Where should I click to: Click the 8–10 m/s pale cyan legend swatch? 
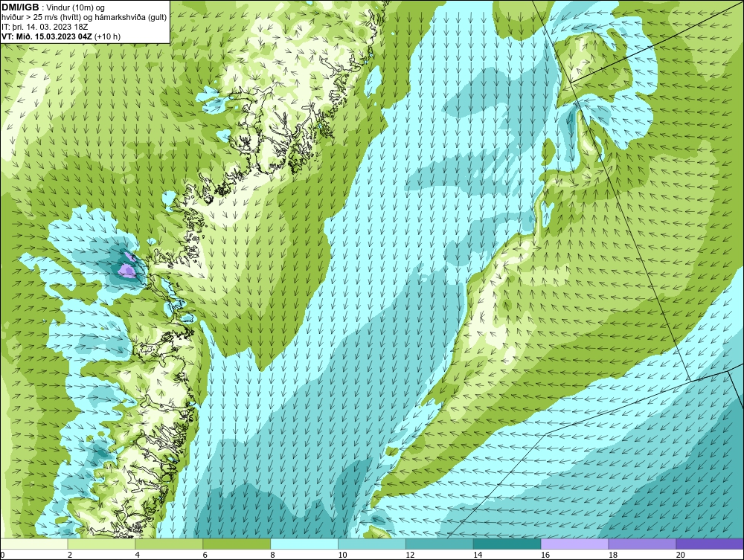[x=304, y=544]
